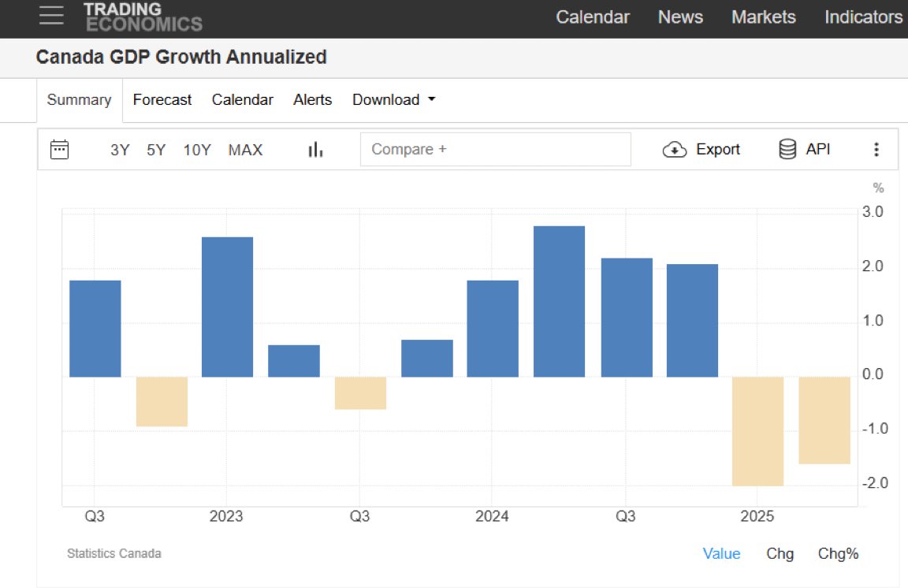This screenshot has height=588, width=908.
Task: Open Markets in top navigation
Action: 763,17
